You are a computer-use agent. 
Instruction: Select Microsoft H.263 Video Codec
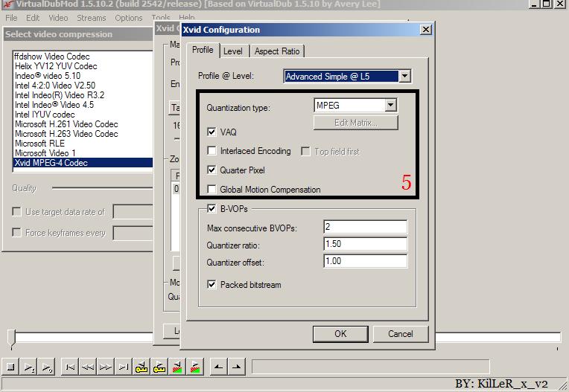(x=83, y=134)
